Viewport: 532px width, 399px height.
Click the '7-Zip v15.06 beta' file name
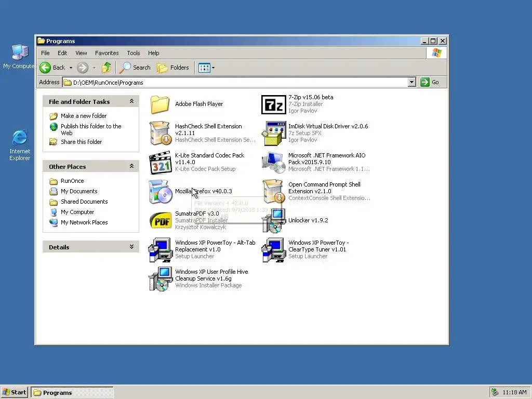point(311,97)
